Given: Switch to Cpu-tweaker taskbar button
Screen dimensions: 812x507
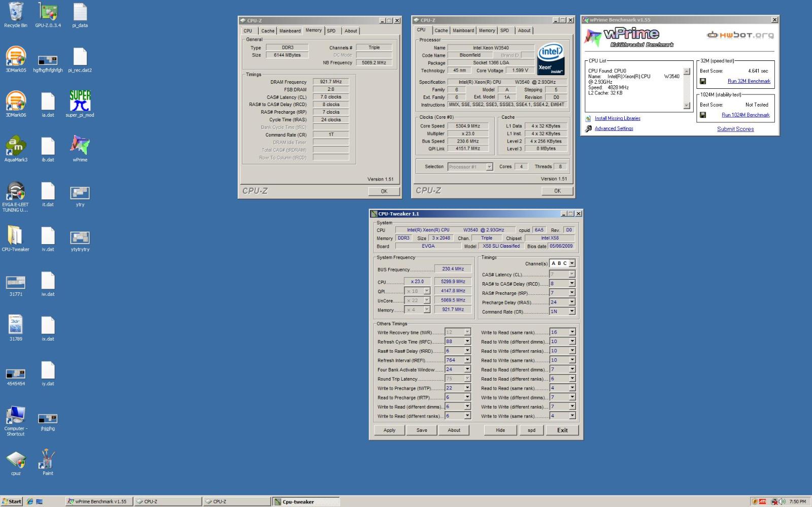Looking at the screenshot, I should 306,501.
